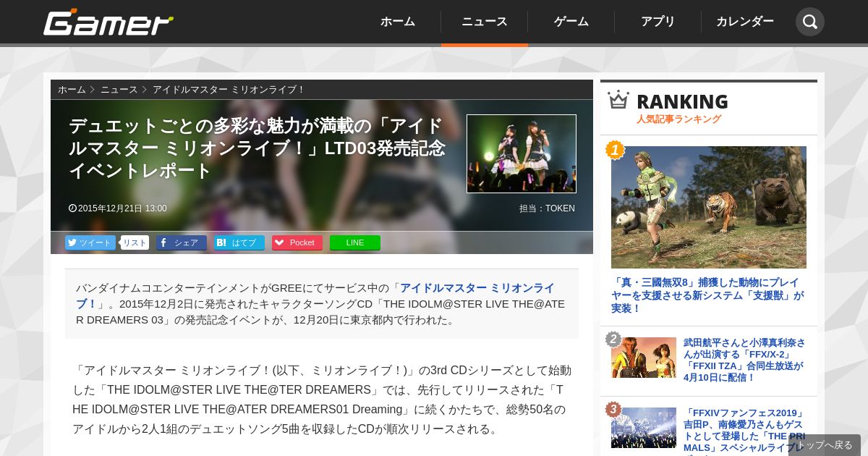The image size is (868, 456).
Task: Go to the ホーム navigation tab
Action: pyautogui.click(x=398, y=22)
